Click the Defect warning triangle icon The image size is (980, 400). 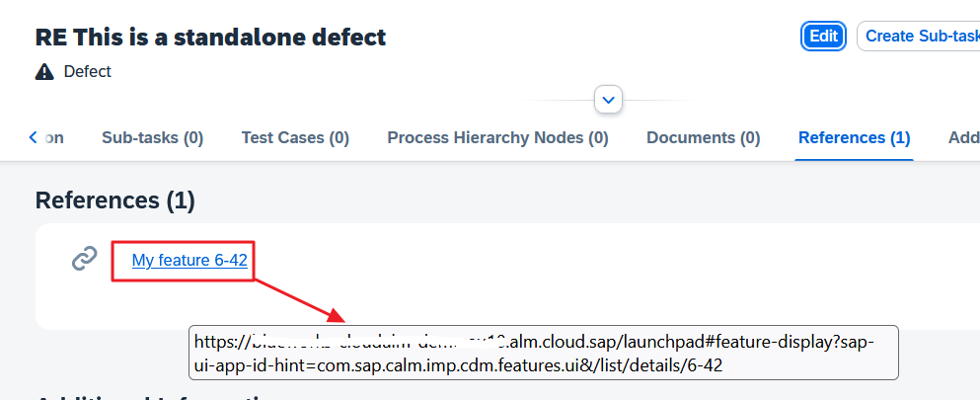[x=44, y=72]
